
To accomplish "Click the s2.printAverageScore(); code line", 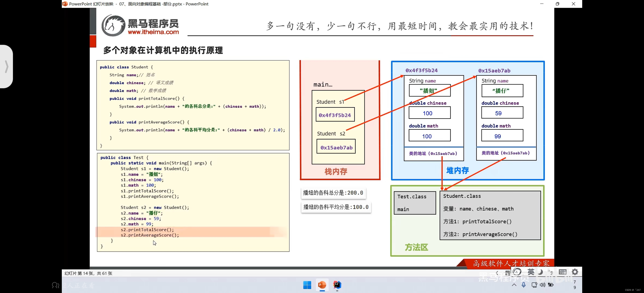I will tap(150, 235).
